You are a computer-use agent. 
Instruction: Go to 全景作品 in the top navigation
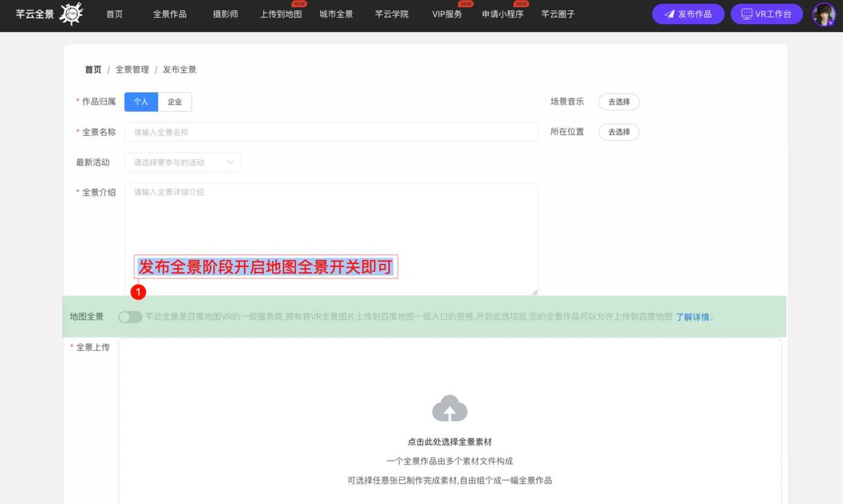tap(170, 14)
